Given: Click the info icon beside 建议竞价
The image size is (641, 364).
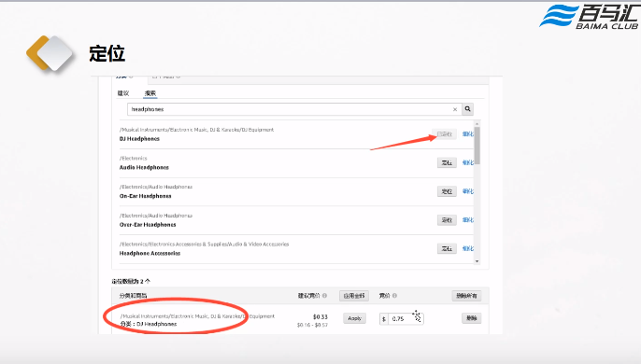Looking at the screenshot, I should tap(324, 295).
